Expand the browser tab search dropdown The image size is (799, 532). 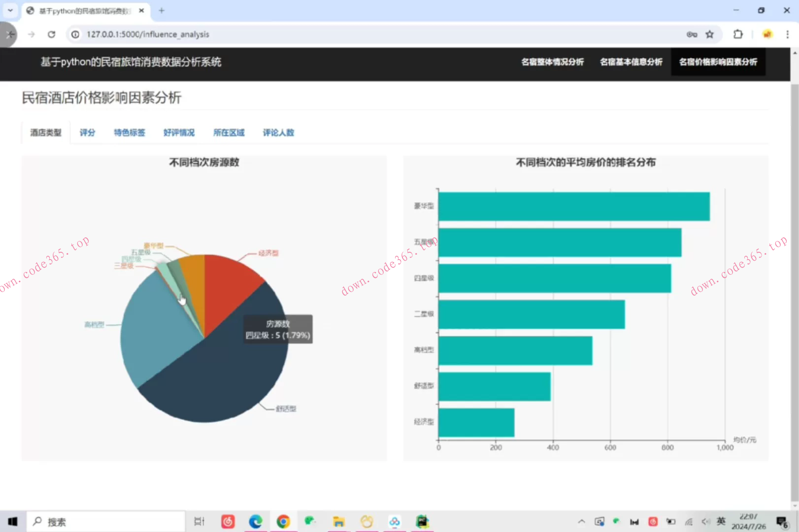10,10
